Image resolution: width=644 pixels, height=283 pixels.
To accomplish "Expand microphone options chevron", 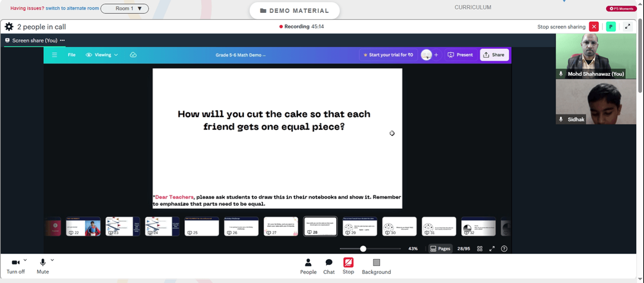I will (x=52, y=260).
